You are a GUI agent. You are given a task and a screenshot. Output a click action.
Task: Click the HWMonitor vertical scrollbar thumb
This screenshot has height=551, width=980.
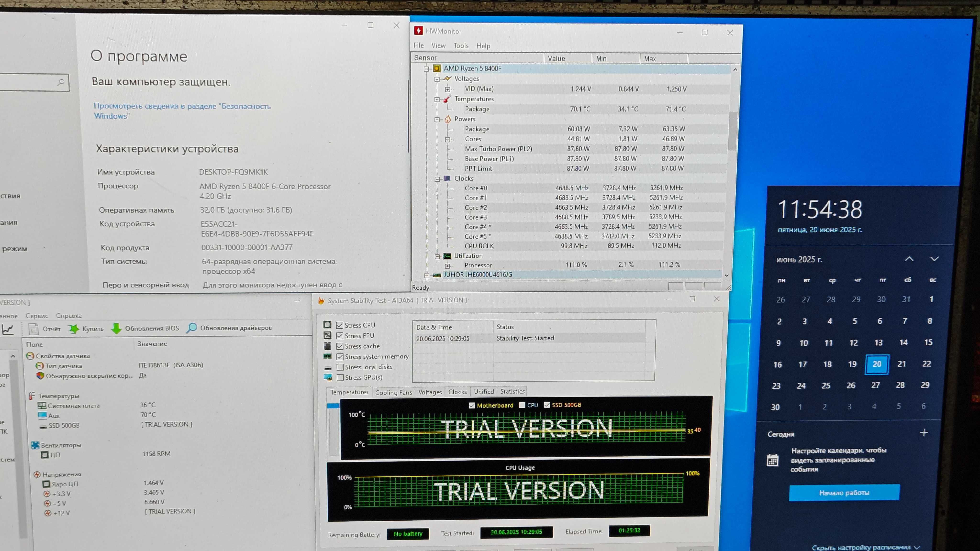point(733,131)
